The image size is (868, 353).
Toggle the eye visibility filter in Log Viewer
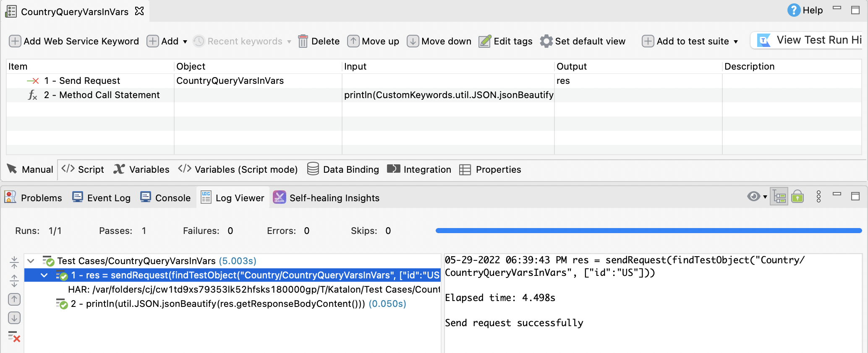(x=753, y=197)
